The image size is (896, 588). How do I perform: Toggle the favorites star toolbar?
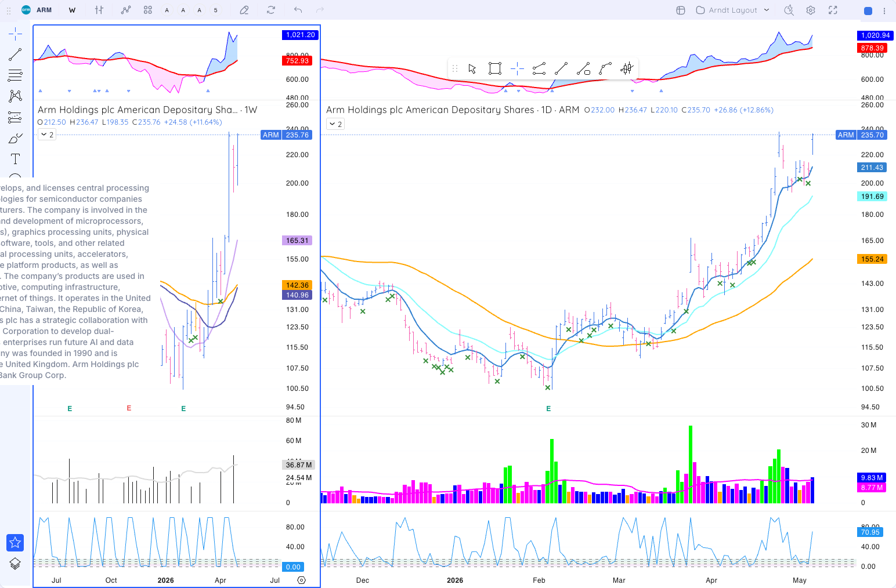click(x=15, y=543)
